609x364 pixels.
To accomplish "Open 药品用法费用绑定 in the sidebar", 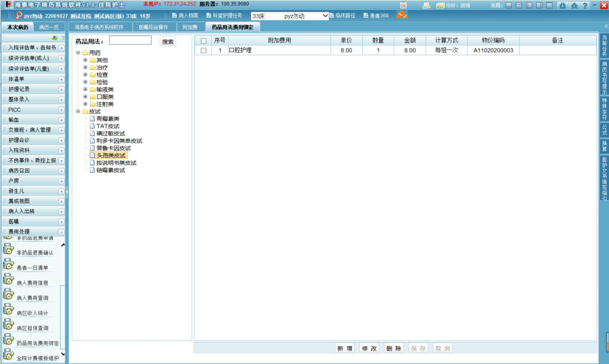I will click(37, 343).
